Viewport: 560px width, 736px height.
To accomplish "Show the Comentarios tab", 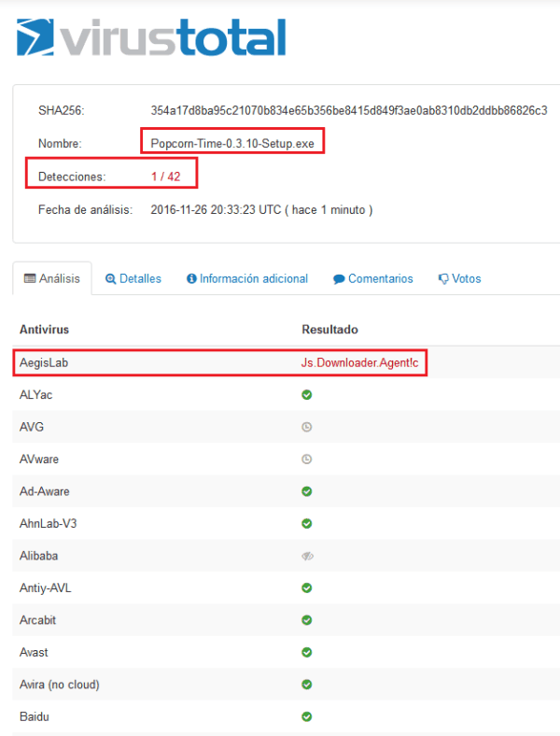I will 372,279.
